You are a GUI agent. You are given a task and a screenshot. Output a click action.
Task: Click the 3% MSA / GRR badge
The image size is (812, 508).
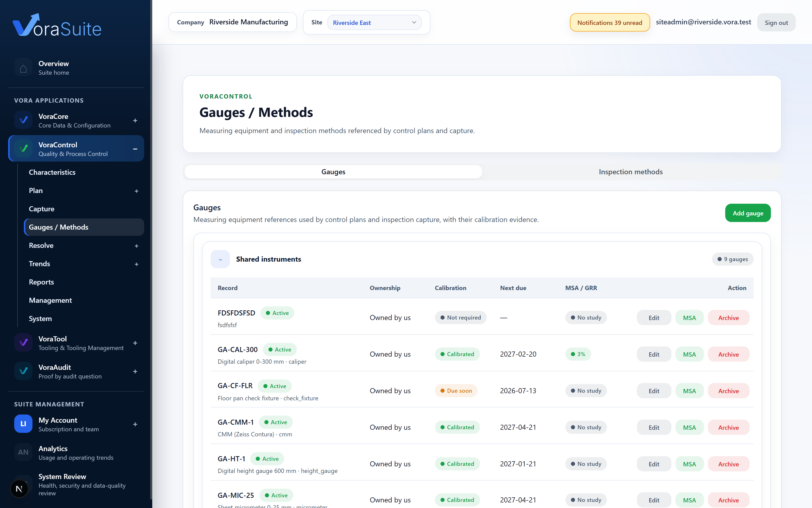pyautogui.click(x=578, y=354)
